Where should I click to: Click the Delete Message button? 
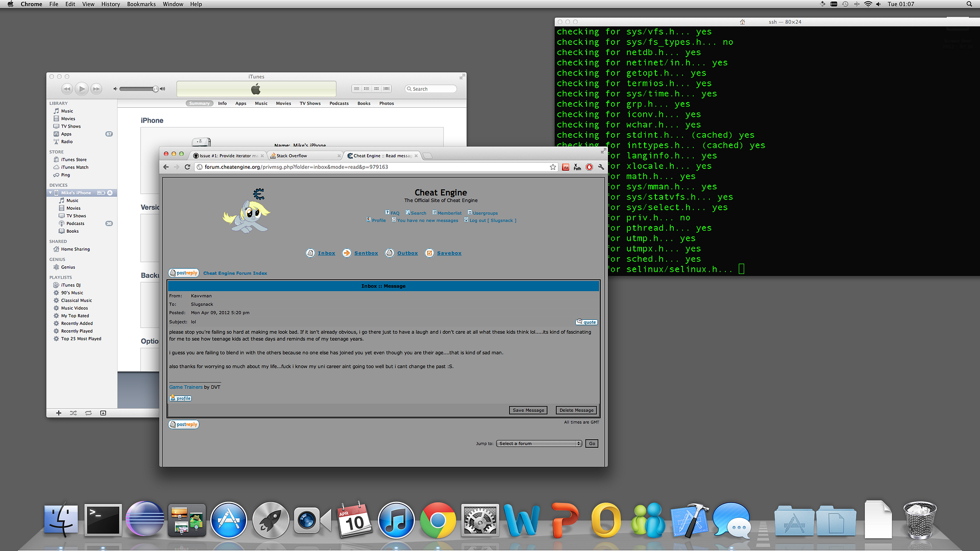(576, 410)
